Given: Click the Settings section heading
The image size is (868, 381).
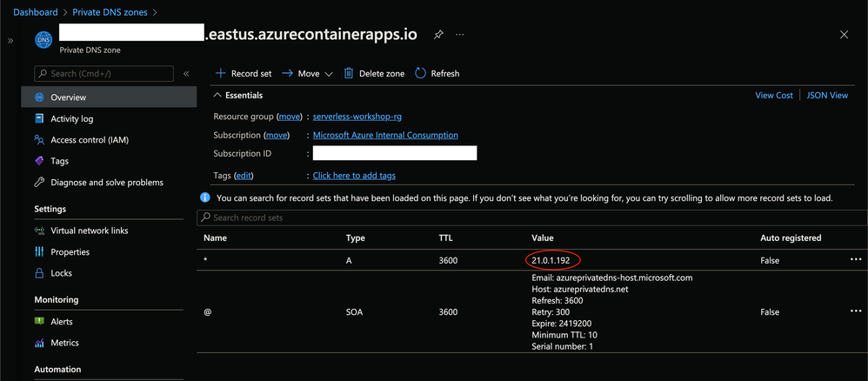Looking at the screenshot, I should pos(50,209).
